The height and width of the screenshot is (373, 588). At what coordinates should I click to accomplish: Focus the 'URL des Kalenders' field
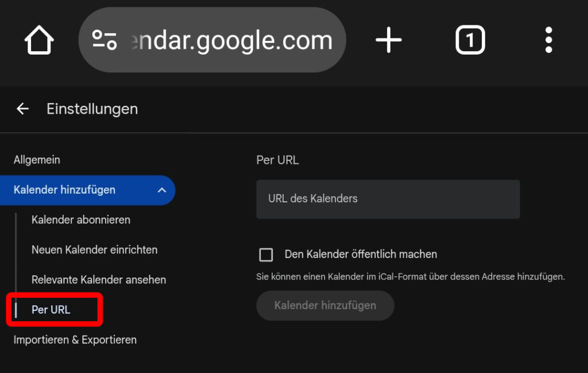point(388,199)
